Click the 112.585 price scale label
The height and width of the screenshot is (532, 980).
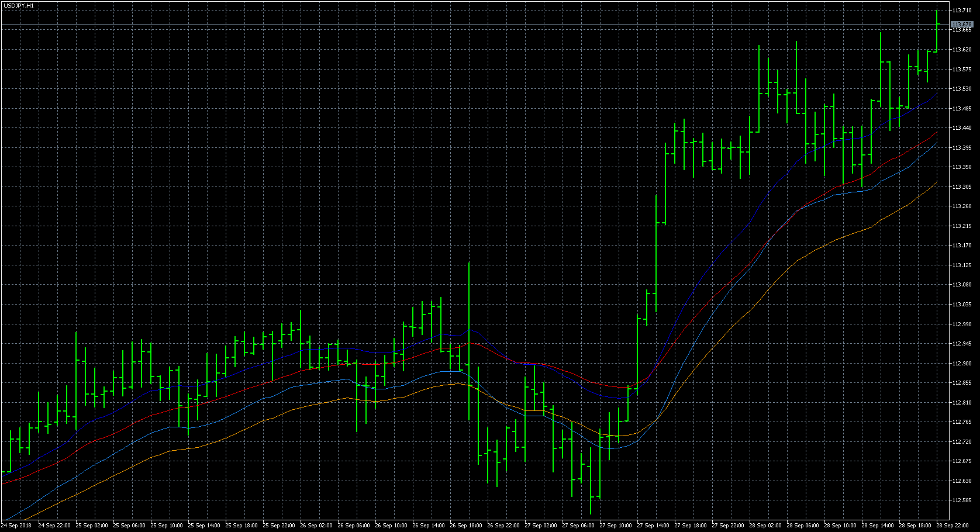pos(962,500)
